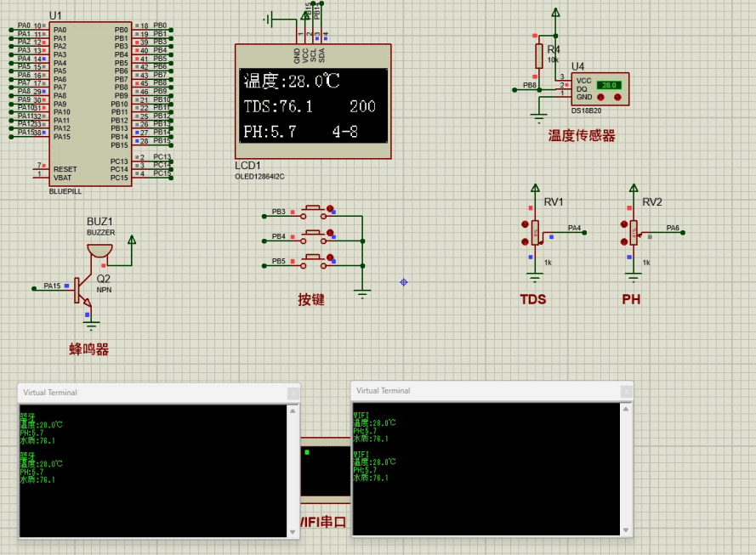Latch the PB5 switch red toggle dot
This screenshot has width=756, height=555.
pos(332,258)
